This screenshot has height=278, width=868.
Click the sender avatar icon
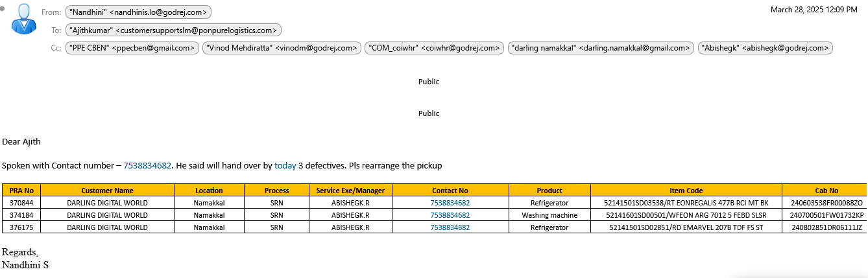click(24, 18)
